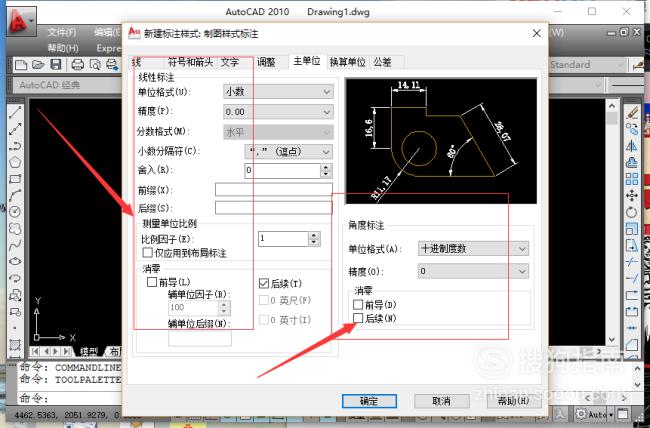Select the Trim tool
Screen dimensions: 650x428
point(632,262)
